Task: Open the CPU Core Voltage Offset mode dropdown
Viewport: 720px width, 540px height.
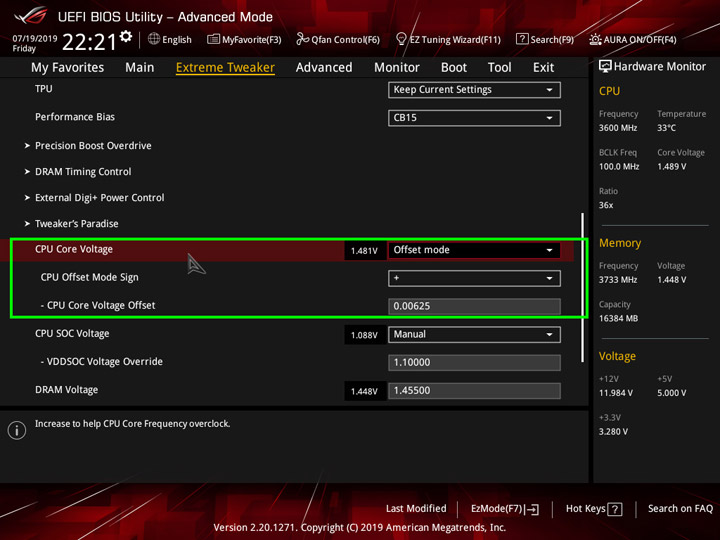Action: coord(474,250)
